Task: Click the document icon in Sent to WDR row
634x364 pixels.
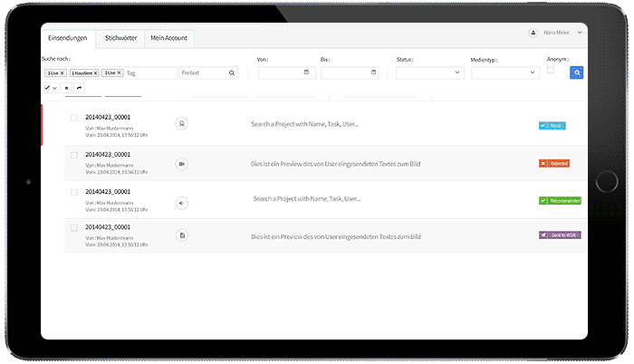Action: [182, 235]
